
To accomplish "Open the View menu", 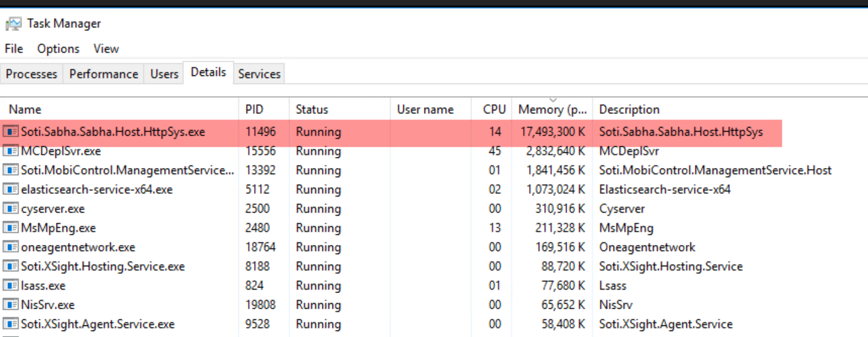I will (106, 49).
